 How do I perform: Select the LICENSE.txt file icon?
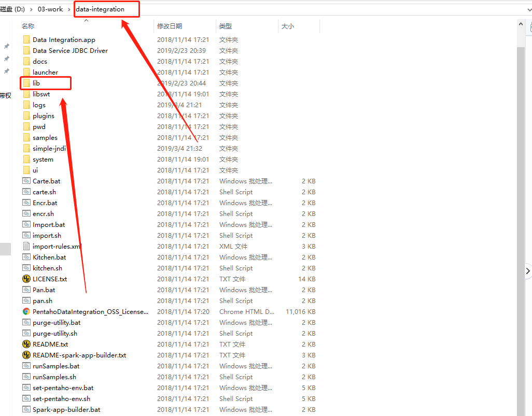(x=26, y=279)
